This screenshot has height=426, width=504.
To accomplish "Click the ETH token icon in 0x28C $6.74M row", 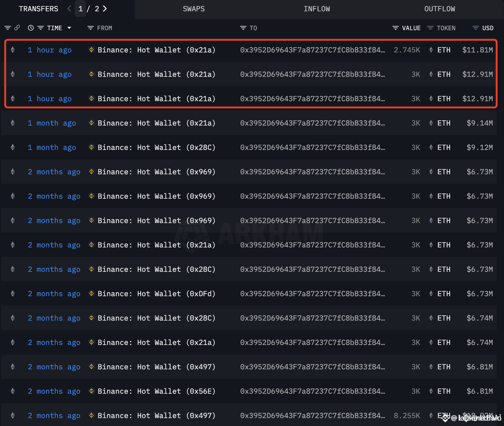I will (431, 318).
